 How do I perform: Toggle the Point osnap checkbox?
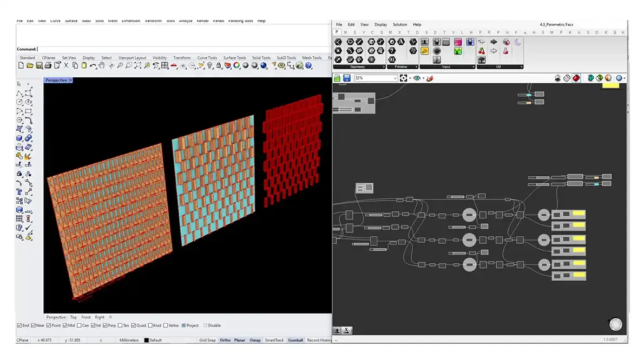(49, 325)
